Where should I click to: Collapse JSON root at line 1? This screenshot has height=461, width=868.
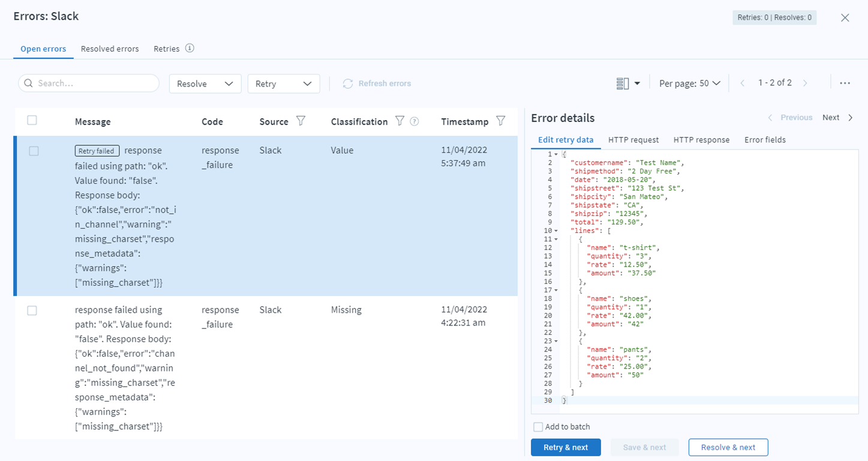[556, 154]
